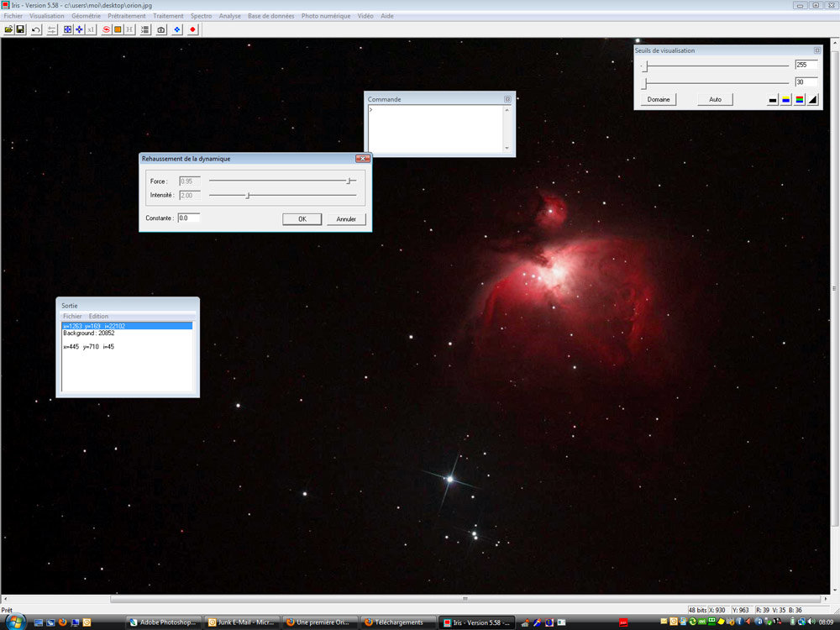Viewport: 840px width, 630px height.
Task: Click the Commande window text input area
Action: 435,129
